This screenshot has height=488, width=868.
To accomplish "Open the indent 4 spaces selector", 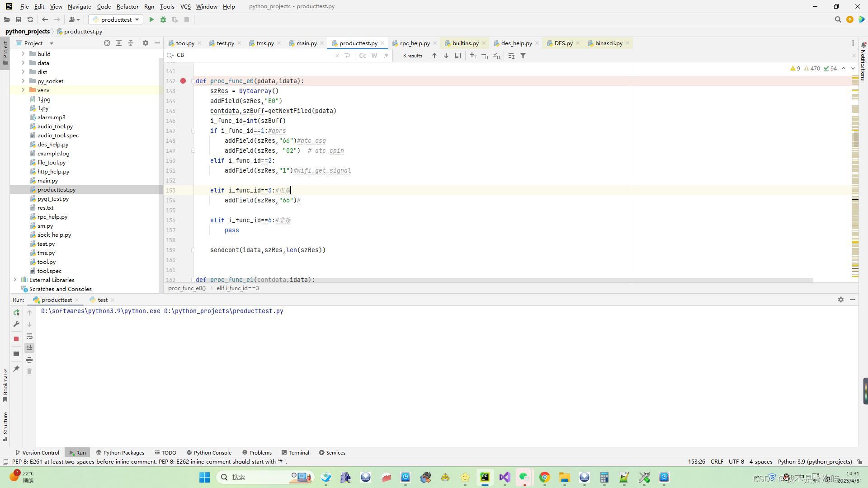I will click(x=761, y=461).
